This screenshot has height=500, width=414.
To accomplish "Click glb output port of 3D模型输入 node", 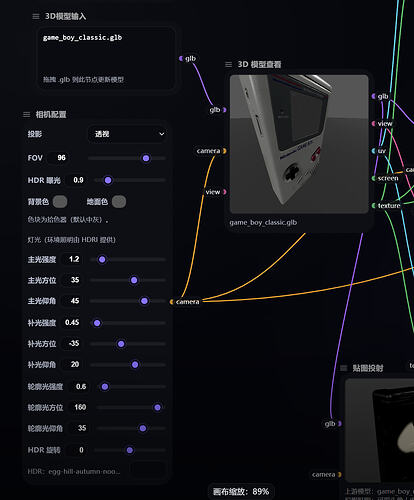I will click(181, 58).
